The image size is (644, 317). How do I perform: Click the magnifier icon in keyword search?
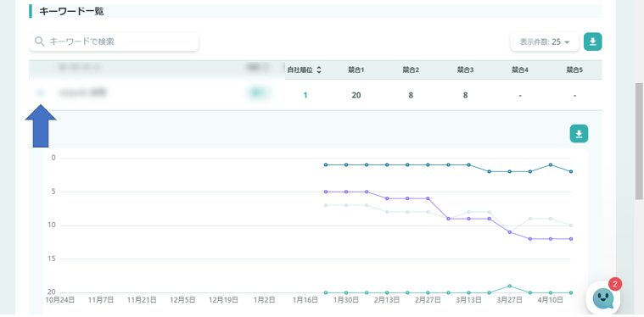click(x=39, y=42)
